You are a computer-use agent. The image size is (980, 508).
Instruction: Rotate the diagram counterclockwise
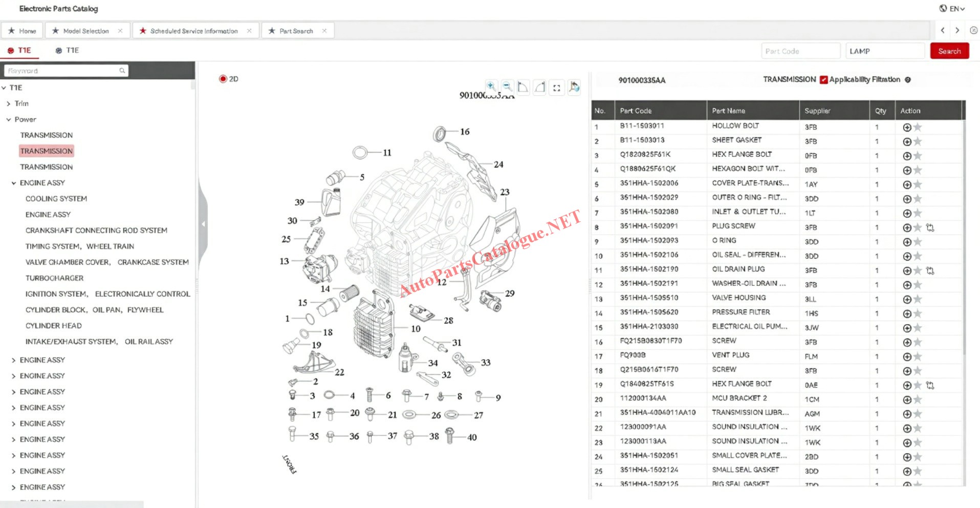coord(523,87)
